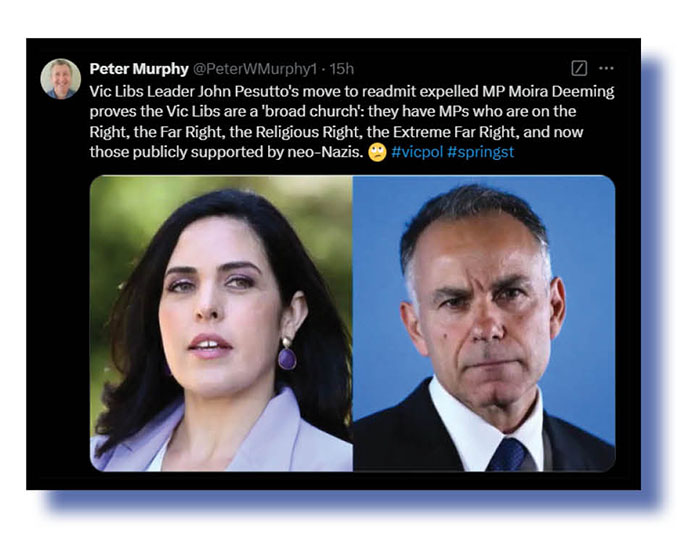Screen dimensions: 680x542
Task: Open the right photo of suited man
Action: click(484, 323)
